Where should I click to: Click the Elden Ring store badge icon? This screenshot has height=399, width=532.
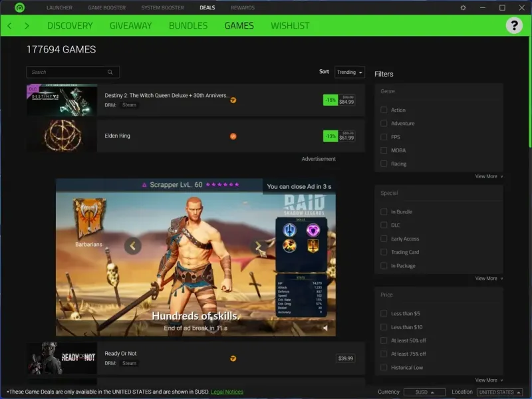(x=233, y=136)
